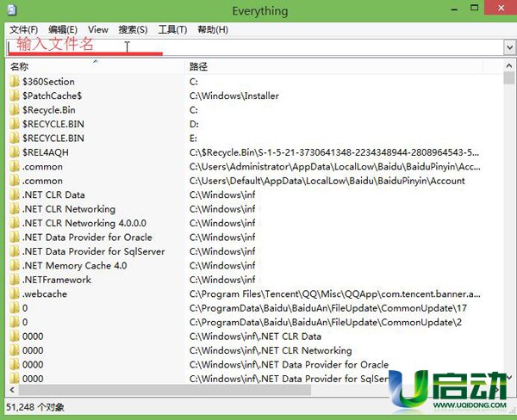Viewport: 517px width, 420px height.
Task: Select the $PatchCache$ folder icon
Action: coord(14,96)
